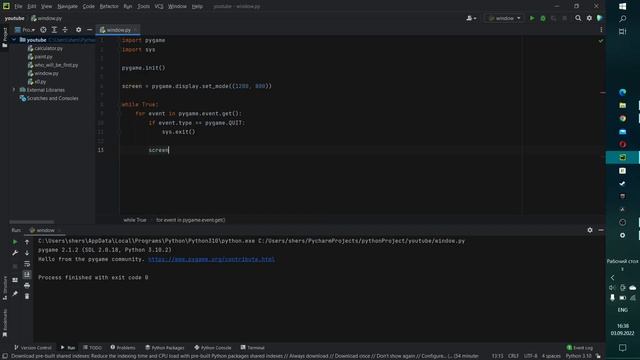The image size is (640, 360).
Task: Open the File menu
Action: 18,7
